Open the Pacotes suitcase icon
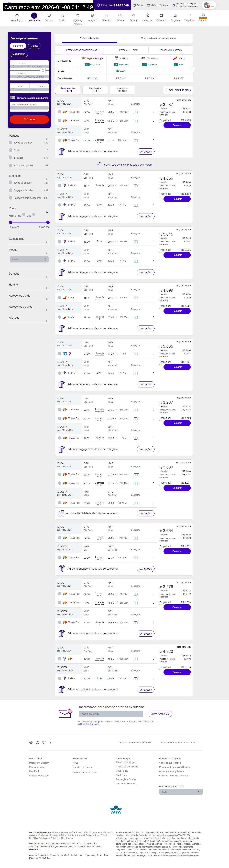229x868 pixels. pyautogui.click(x=49, y=16)
